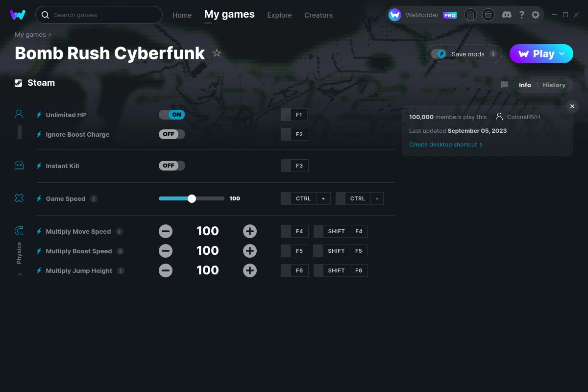This screenshot has height=392, width=588.
Task: Open WeModder help with the question mark icon
Action: [521, 15]
